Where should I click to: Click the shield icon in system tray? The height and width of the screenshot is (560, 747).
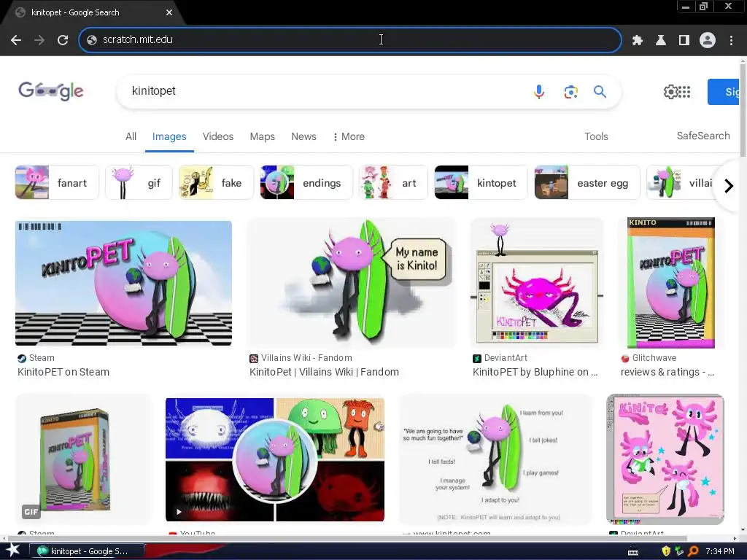[x=666, y=551]
